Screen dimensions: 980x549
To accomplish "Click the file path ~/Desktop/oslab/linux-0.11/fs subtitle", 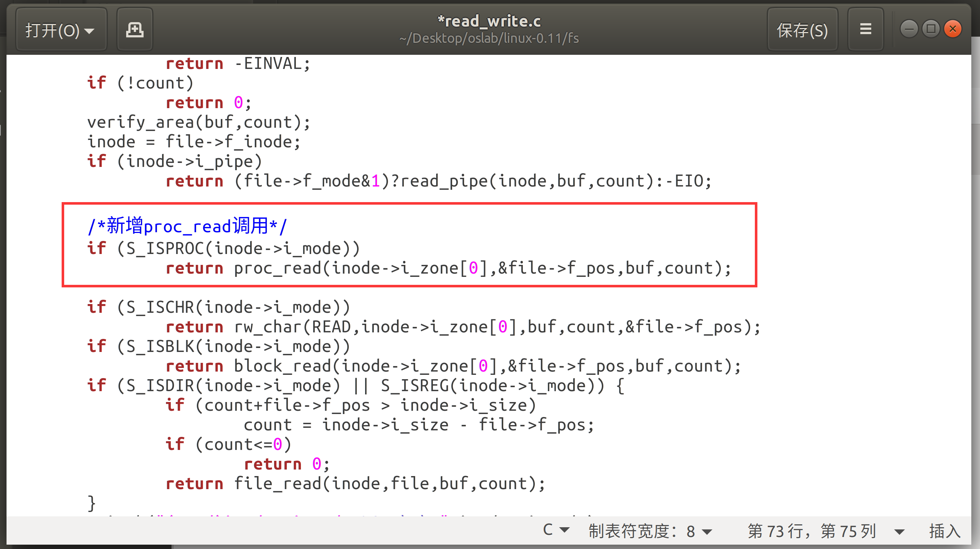I will tap(489, 38).
